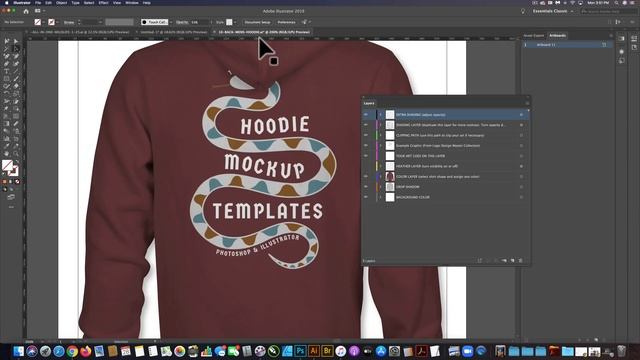
Task: Click the Document Setup button
Action: pos(257,22)
